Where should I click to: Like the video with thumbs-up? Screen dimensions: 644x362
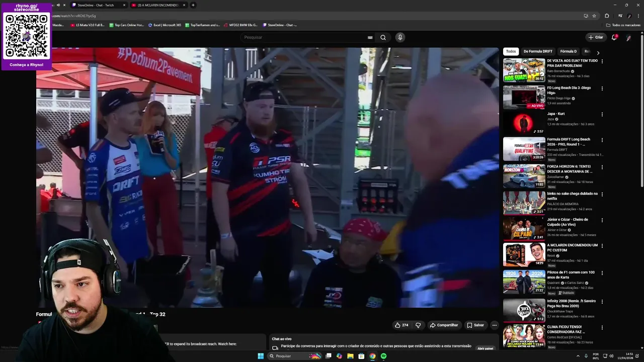pyautogui.click(x=401, y=325)
